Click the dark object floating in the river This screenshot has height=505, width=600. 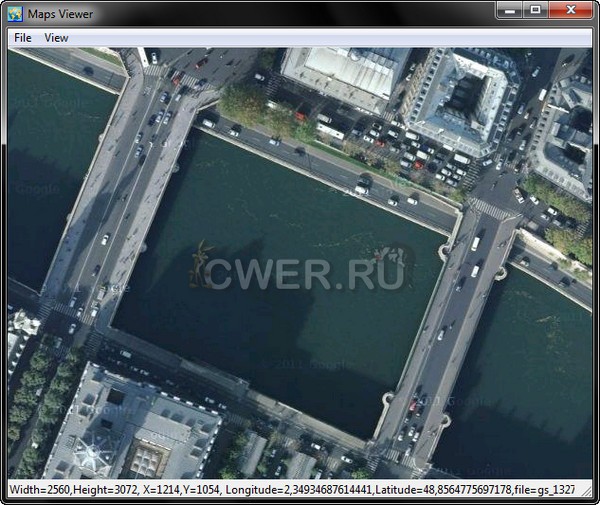203,262
